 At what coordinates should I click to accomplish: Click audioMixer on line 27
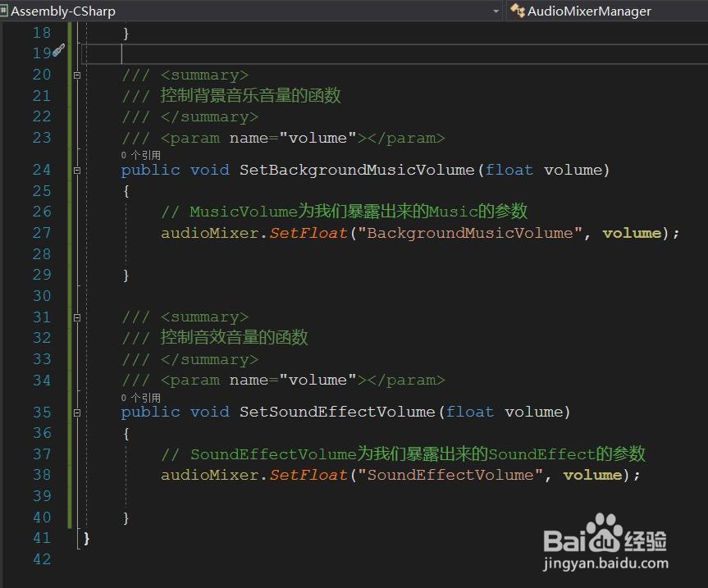click(x=210, y=233)
